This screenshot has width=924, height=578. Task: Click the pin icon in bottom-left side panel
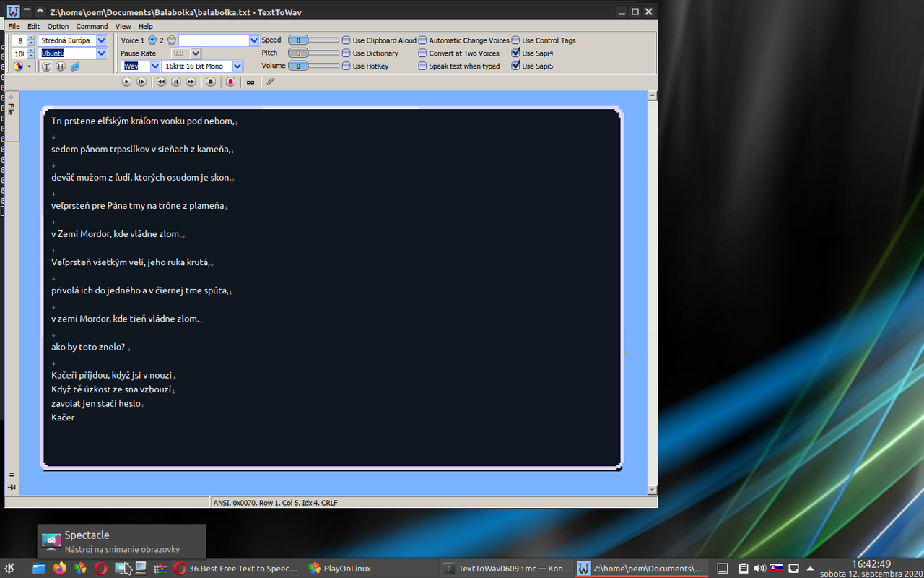[12, 488]
